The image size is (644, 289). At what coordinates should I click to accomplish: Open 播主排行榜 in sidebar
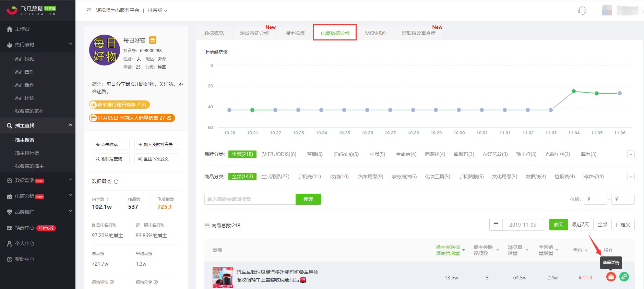[x=27, y=153]
